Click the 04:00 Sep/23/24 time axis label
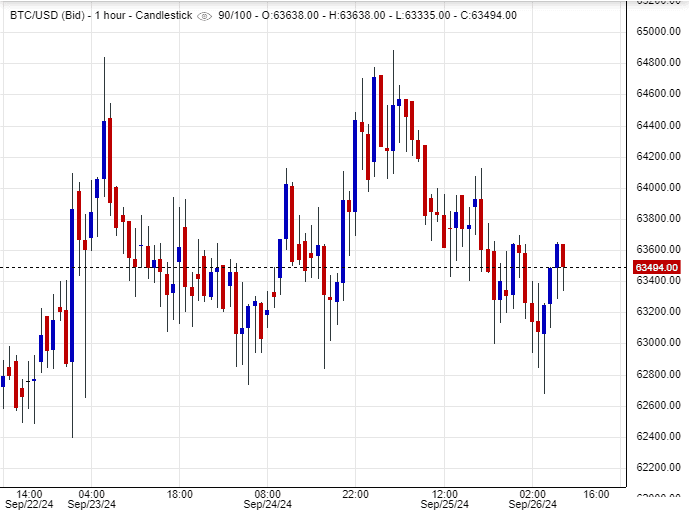 click(x=91, y=500)
